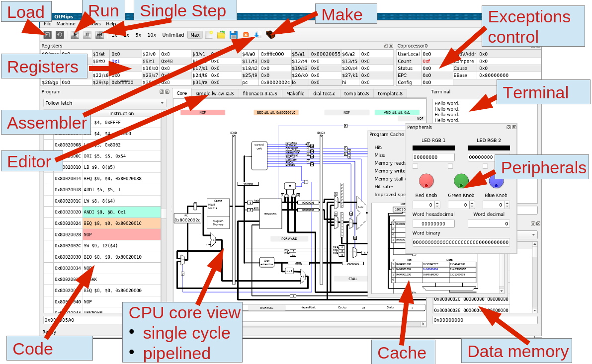Click the Run (play) toolbar icon
The height and width of the screenshot is (364, 592).
tap(75, 35)
